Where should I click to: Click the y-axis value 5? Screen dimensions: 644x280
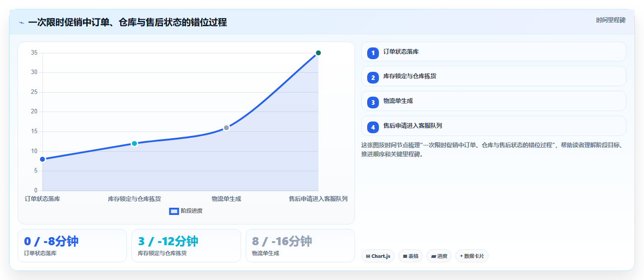36,171
